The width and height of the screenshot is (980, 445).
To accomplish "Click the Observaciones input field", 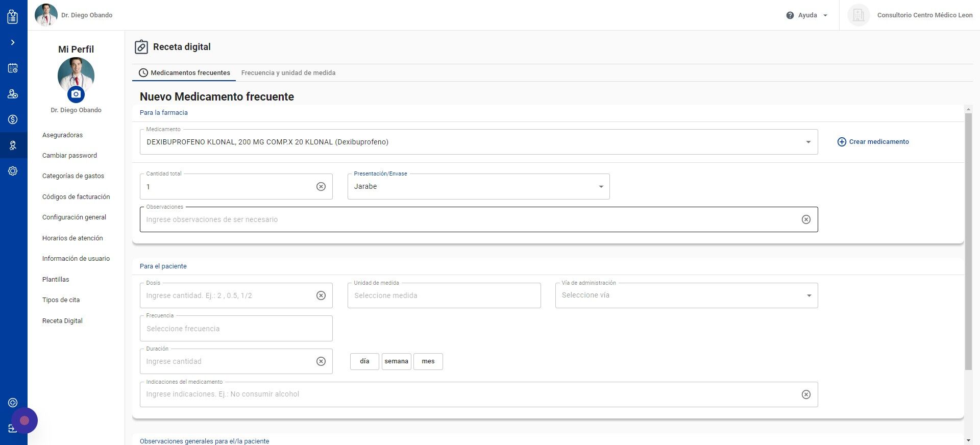I will tap(479, 219).
